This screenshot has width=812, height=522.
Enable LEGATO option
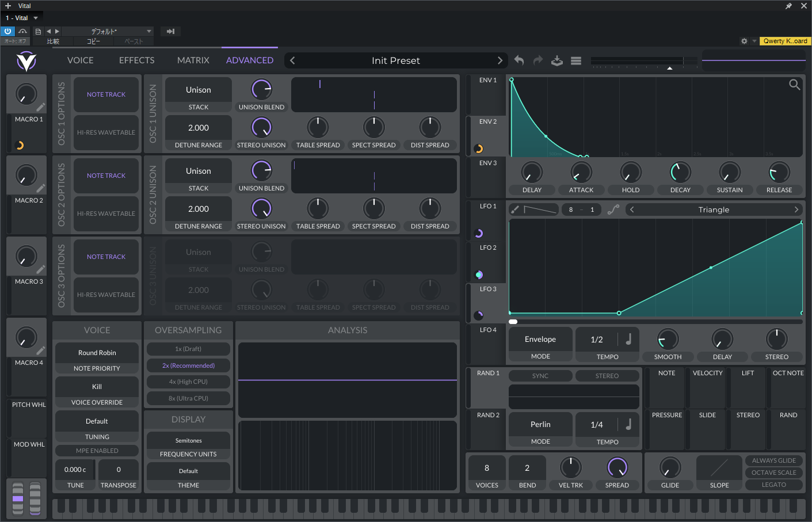tap(773, 485)
